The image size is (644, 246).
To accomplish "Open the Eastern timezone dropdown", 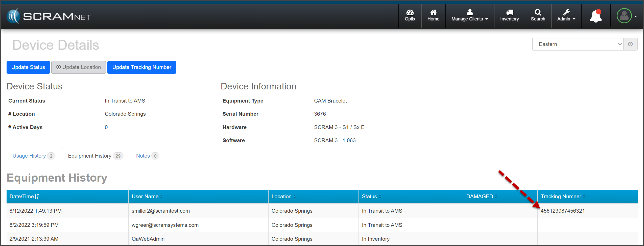I will [578, 44].
